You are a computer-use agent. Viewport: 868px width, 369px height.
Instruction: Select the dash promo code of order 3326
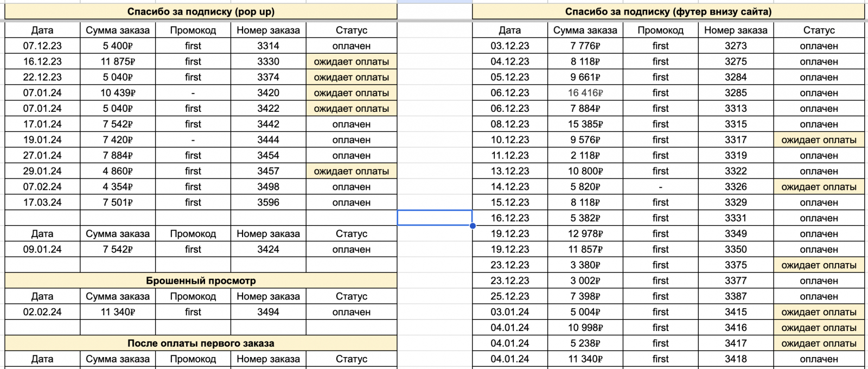pyautogui.click(x=660, y=187)
